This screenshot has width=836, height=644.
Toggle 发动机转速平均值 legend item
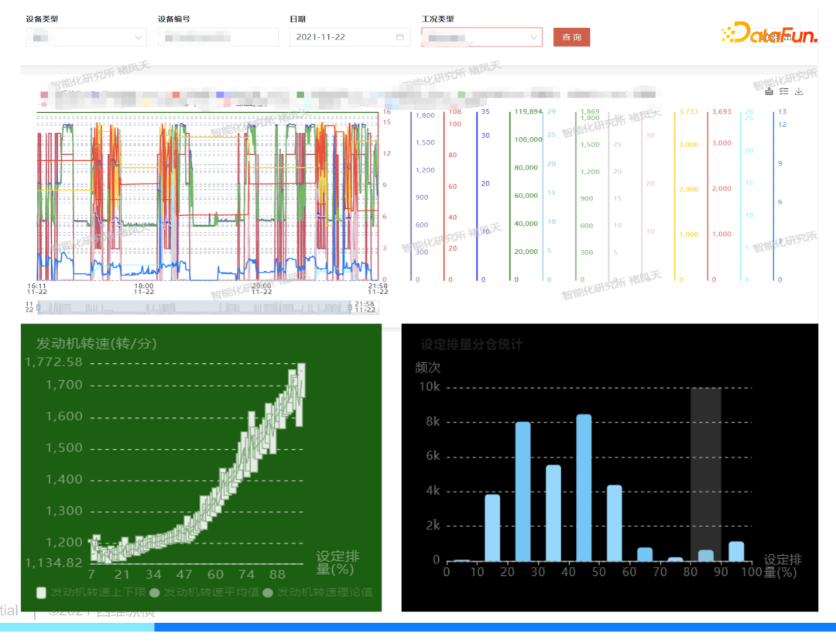pyautogui.click(x=204, y=592)
